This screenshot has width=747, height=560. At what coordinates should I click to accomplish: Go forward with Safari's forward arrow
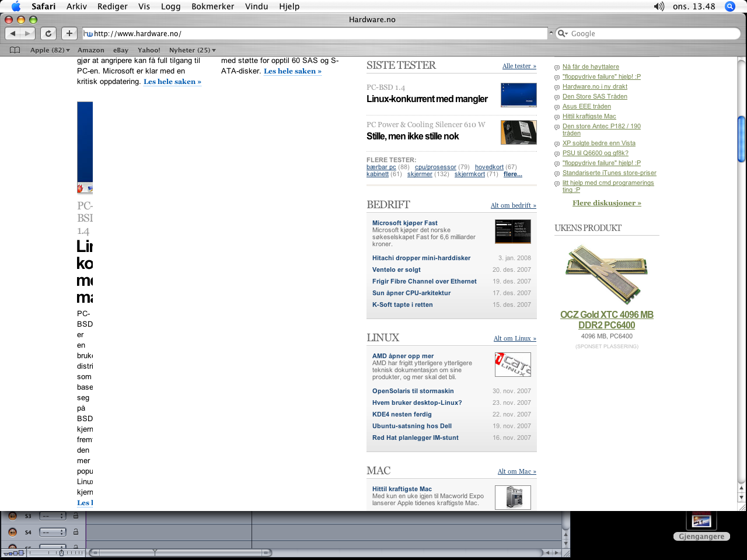(27, 33)
